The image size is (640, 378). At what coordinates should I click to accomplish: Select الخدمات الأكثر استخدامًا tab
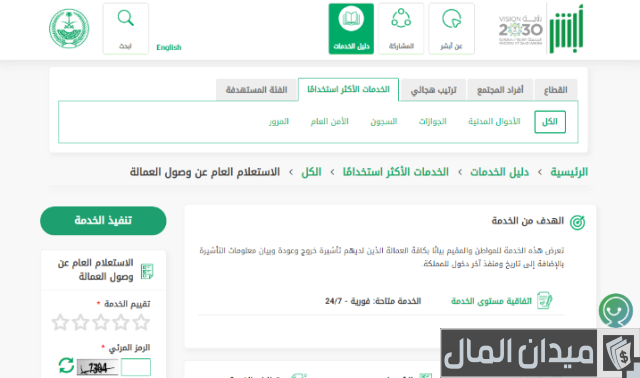tap(348, 89)
